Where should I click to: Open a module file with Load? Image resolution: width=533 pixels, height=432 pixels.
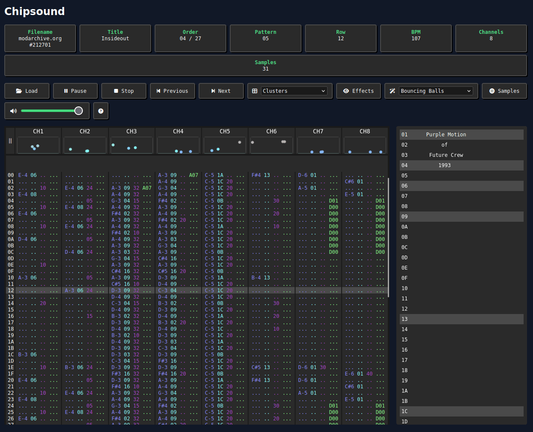pos(27,91)
